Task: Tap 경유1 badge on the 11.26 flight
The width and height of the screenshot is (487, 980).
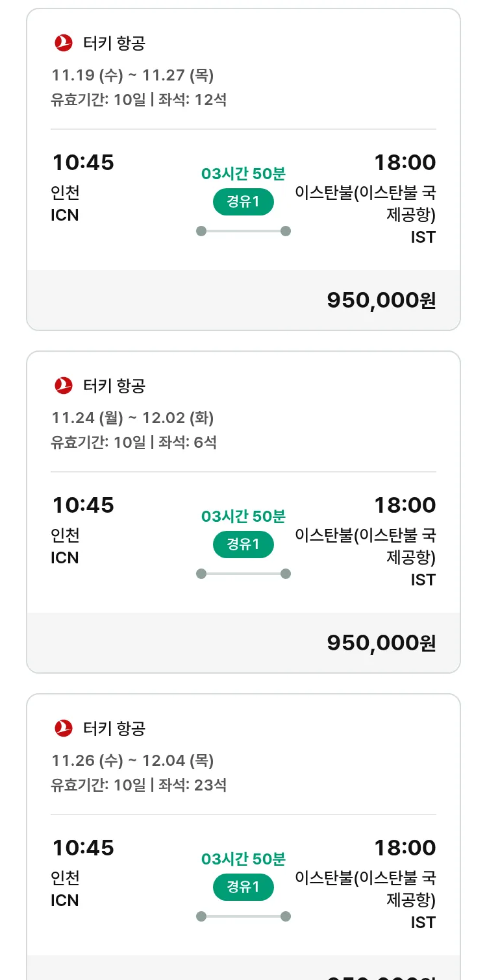Action: (243, 887)
